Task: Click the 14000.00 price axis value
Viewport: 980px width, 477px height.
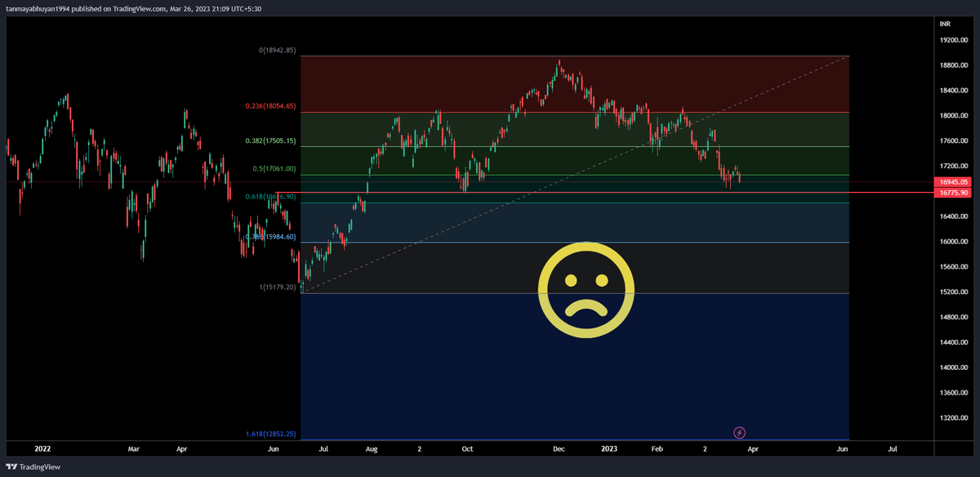Action: coord(953,368)
